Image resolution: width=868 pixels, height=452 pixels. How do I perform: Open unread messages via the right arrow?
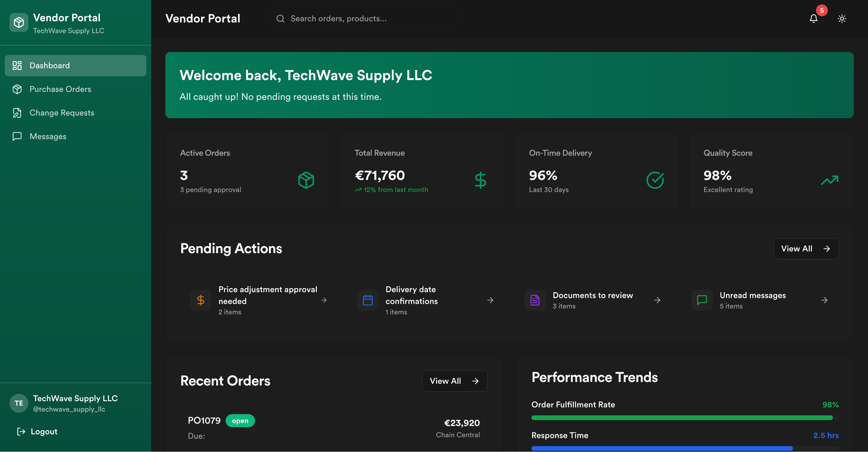(824, 300)
